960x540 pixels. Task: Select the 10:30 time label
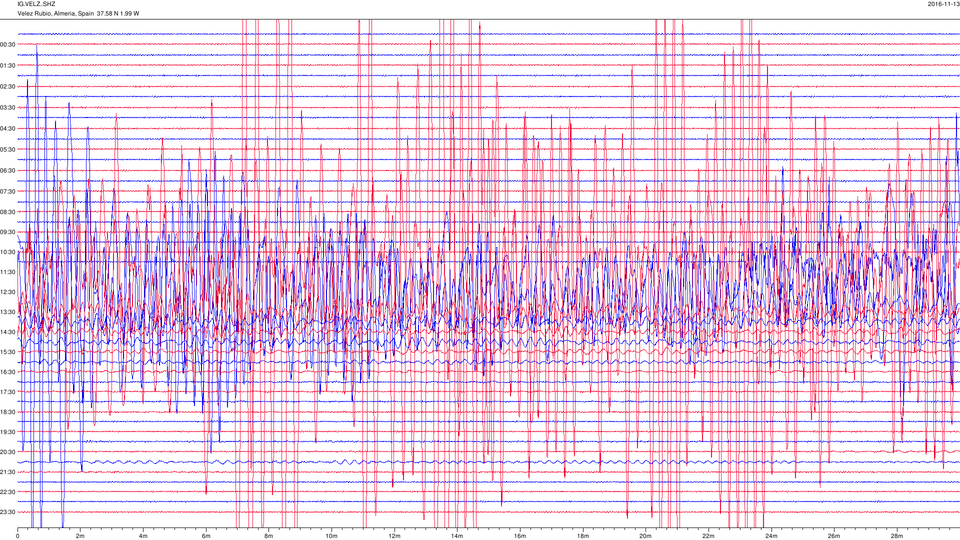7,252
